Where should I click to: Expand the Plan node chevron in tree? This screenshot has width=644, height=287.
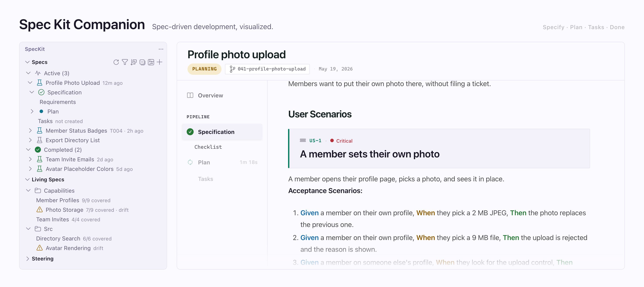(x=32, y=111)
